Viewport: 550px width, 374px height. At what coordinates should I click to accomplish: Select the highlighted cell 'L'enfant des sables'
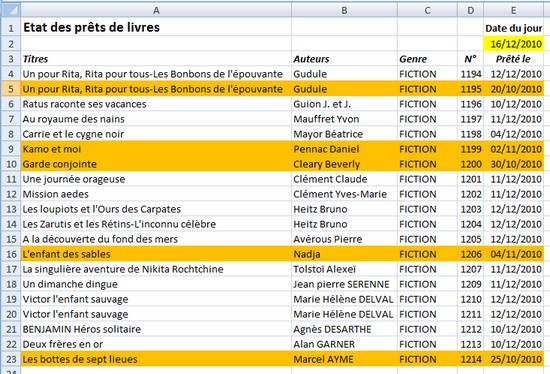coord(156,254)
